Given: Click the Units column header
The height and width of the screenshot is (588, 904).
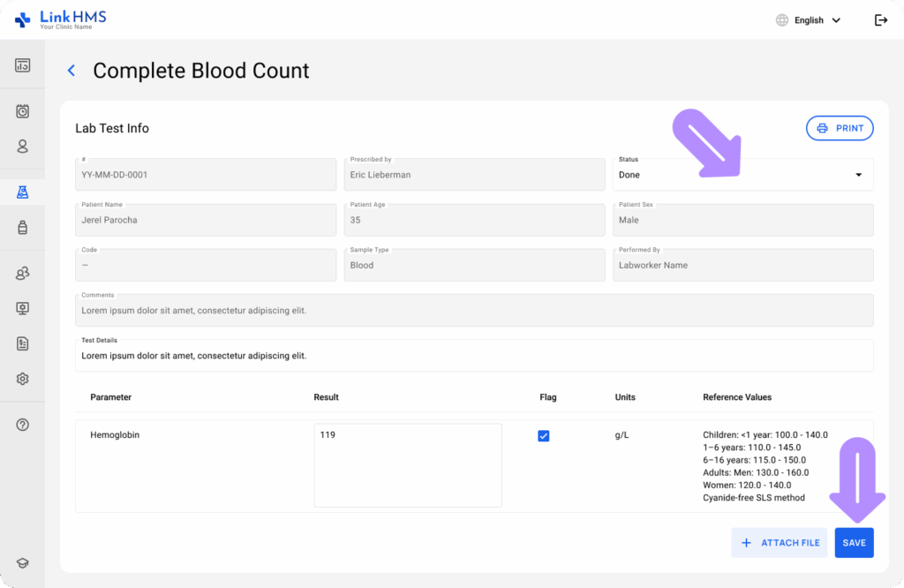Looking at the screenshot, I should (x=625, y=397).
